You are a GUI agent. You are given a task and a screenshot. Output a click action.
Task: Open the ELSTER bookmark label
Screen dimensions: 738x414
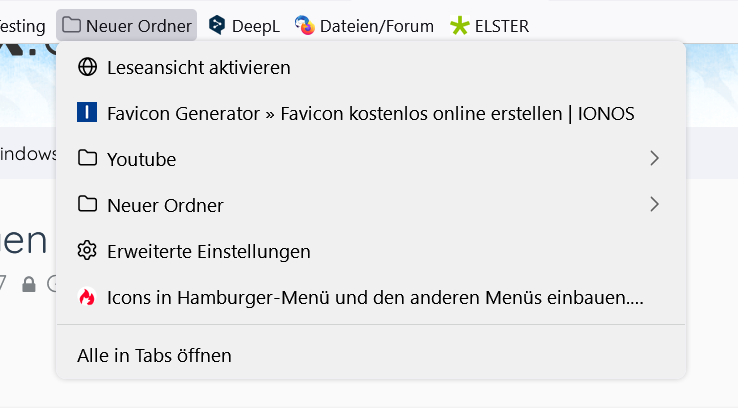pos(502,26)
